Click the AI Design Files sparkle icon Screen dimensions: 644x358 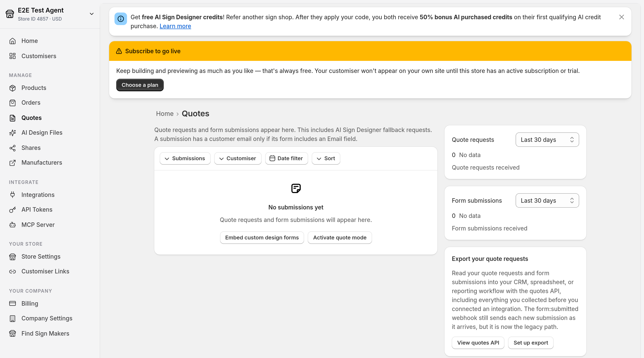click(13, 133)
